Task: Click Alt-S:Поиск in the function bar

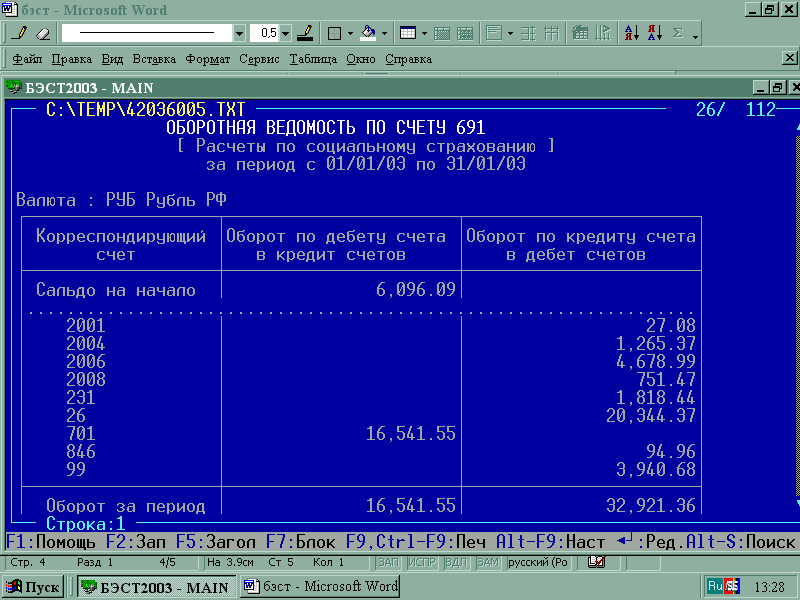Action: tap(740, 542)
